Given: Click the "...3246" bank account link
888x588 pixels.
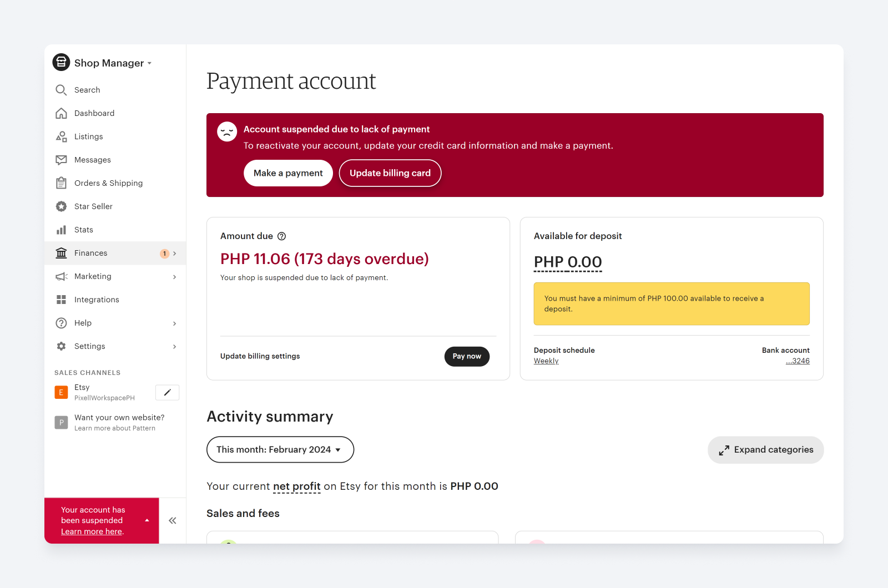Looking at the screenshot, I should pyautogui.click(x=798, y=361).
